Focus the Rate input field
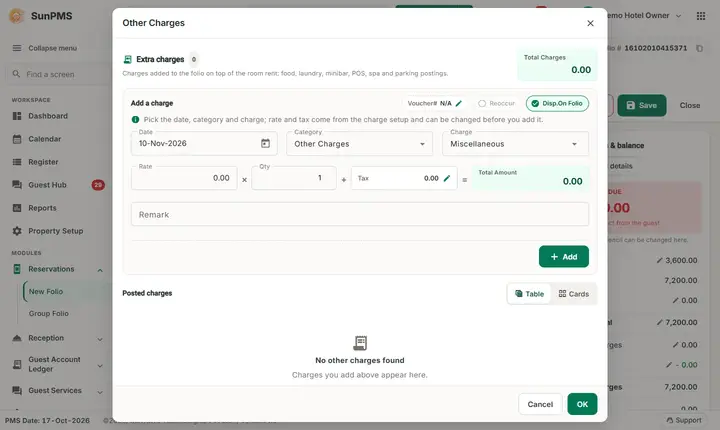The width and height of the screenshot is (720, 430). pyautogui.click(x=184, y=178)
